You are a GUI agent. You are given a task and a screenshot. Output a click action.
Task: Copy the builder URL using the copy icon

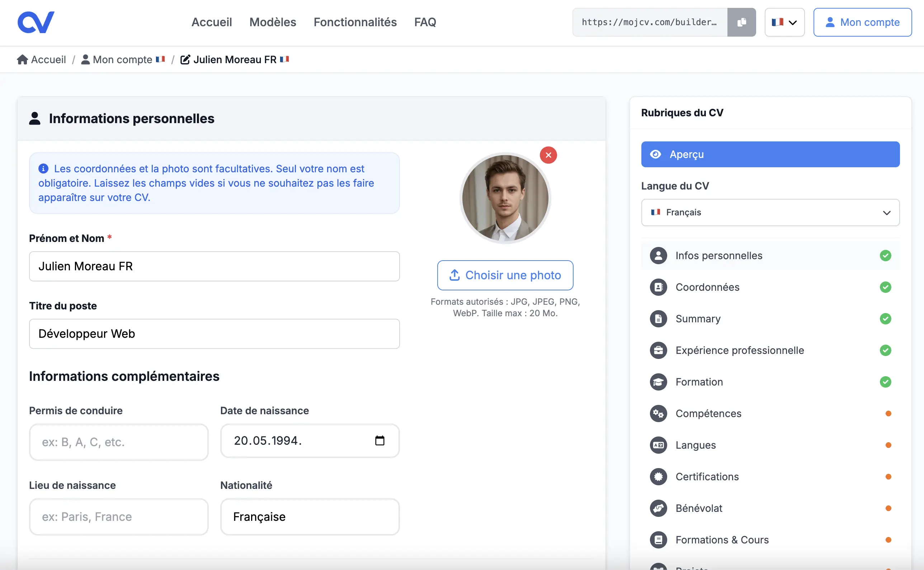(x=741, y=22)
